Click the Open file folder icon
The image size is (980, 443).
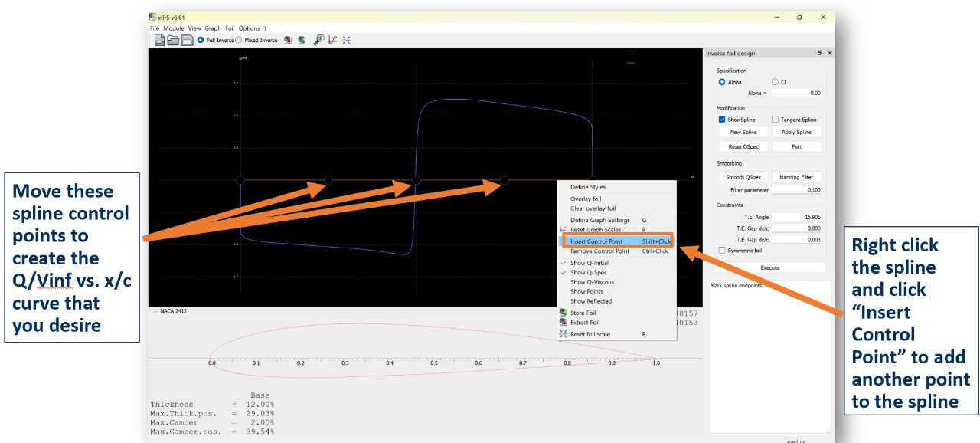pos(173,40)
